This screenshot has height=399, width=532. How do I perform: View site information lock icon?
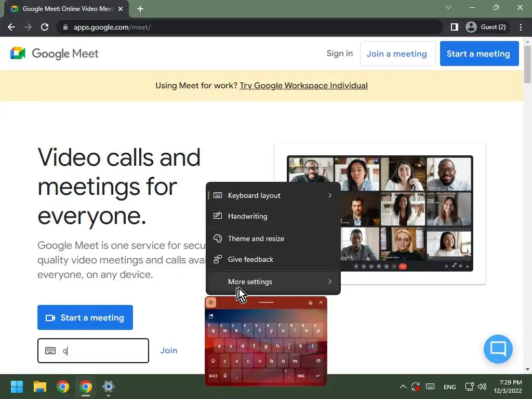[65, 27]
